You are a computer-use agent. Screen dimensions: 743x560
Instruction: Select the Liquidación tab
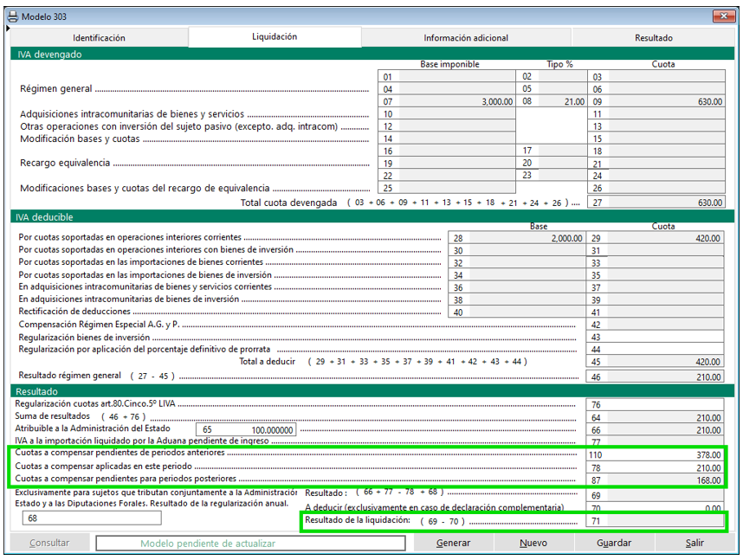tap(275, 37)
